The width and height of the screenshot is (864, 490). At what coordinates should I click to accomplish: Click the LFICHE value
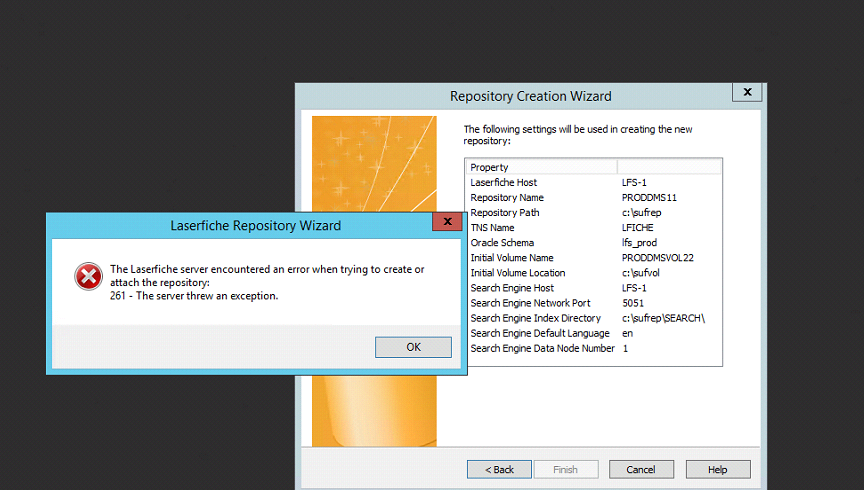(638, 228)
